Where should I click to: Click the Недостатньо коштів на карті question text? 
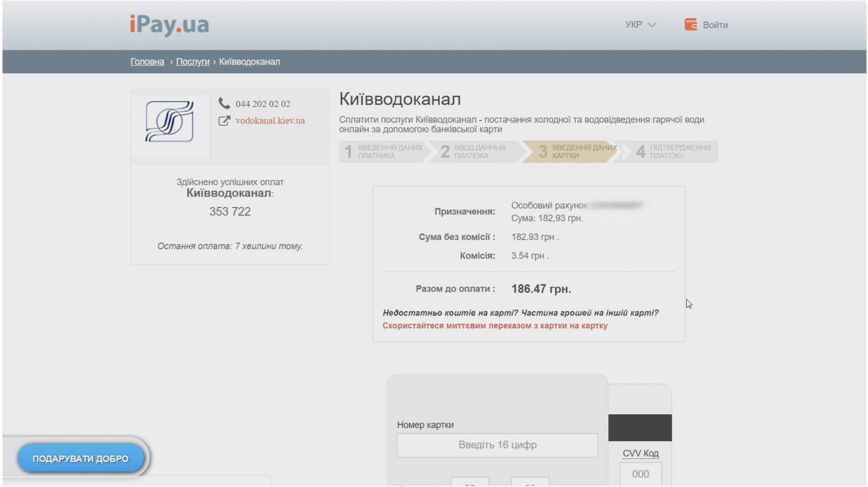(520, 313)
